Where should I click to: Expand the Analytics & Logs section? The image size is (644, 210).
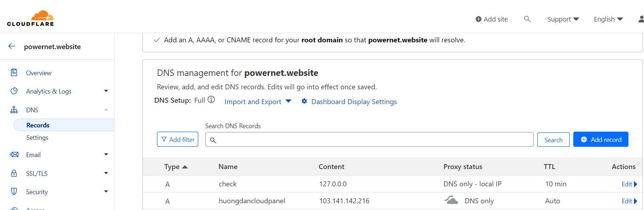coord(106,91)
